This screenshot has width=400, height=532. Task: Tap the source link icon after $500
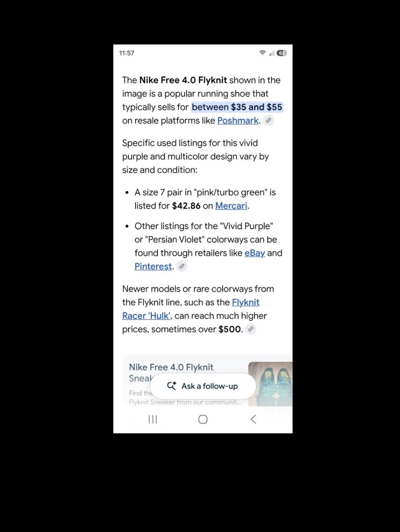(251, 329)
